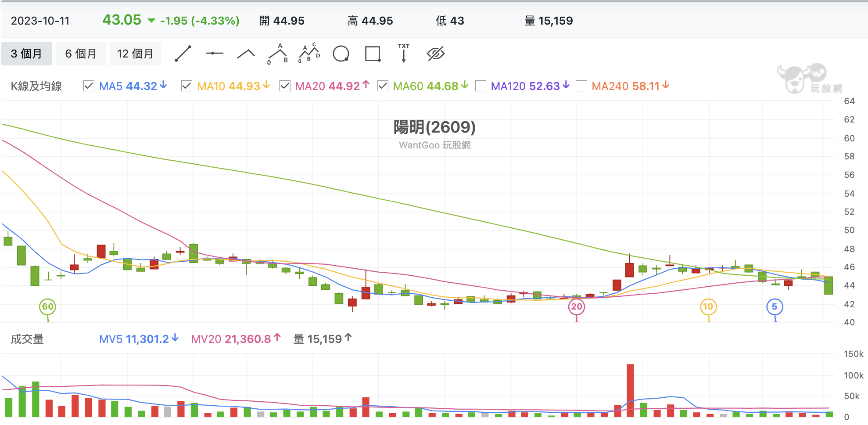This screenshot has width=868, height=425.
Task: Select the horizontal line drawing tool
Action: [x=214, y=54]
